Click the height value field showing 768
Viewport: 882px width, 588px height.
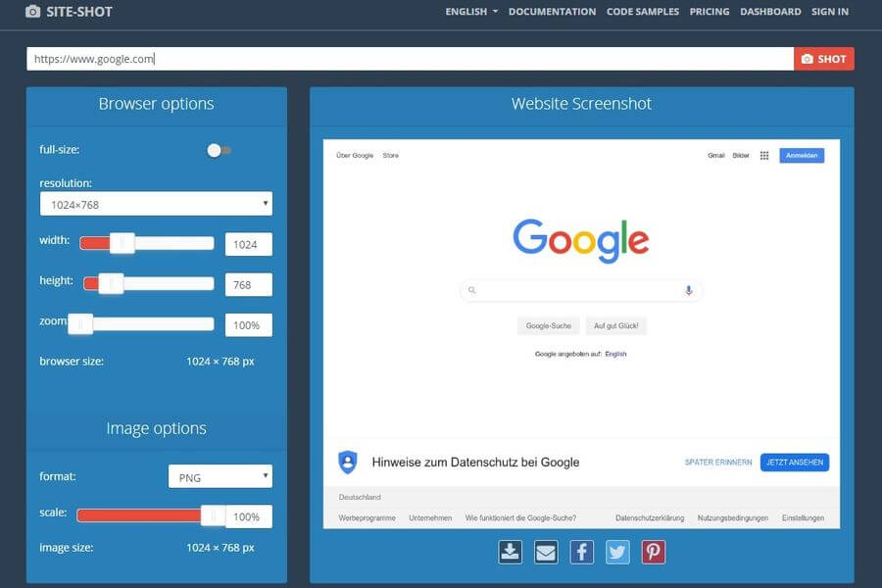click(249, 285)
